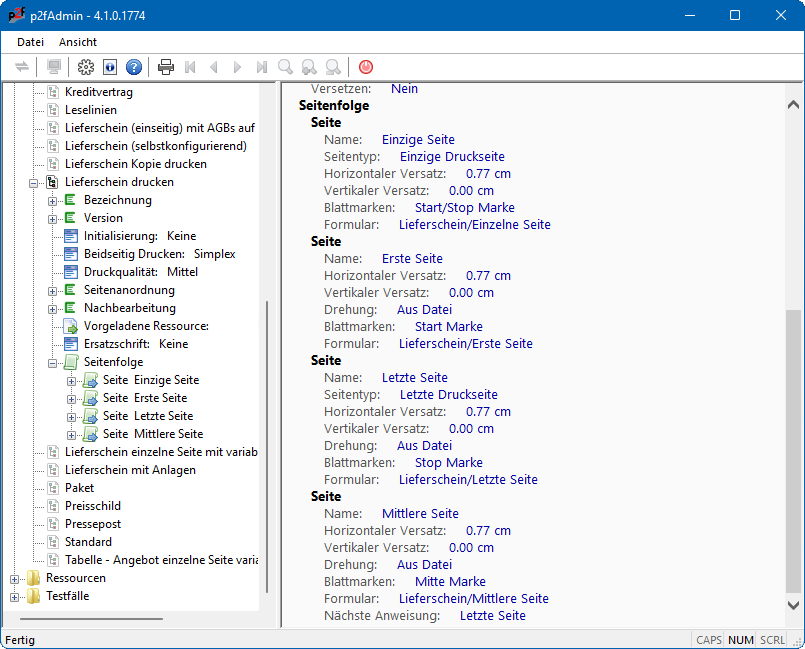Collapse the Lieferschein drucken tree node
Viewport: 805px width, 649px height.
tap(33, 183)
